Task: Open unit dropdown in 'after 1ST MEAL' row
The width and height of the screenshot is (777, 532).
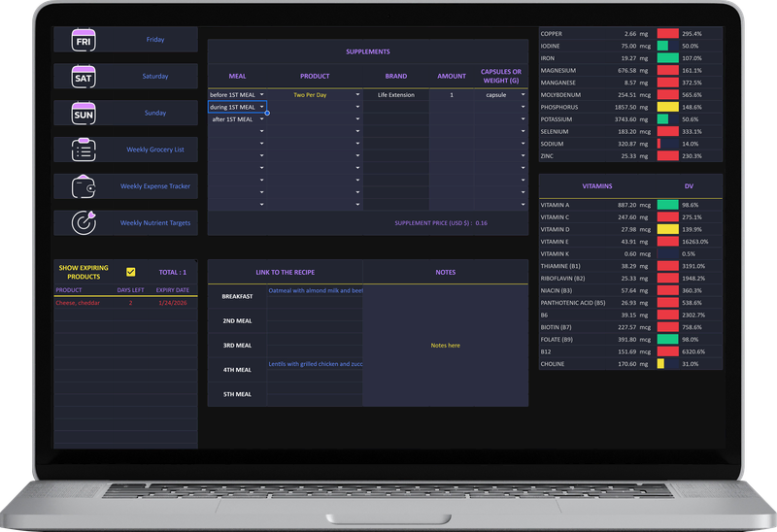Action: click(x=523, y=118)
